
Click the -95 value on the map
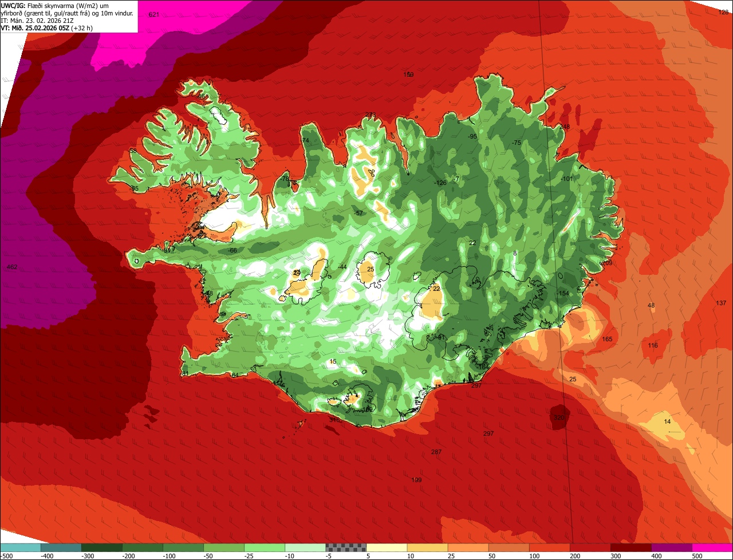click(472, 136)
